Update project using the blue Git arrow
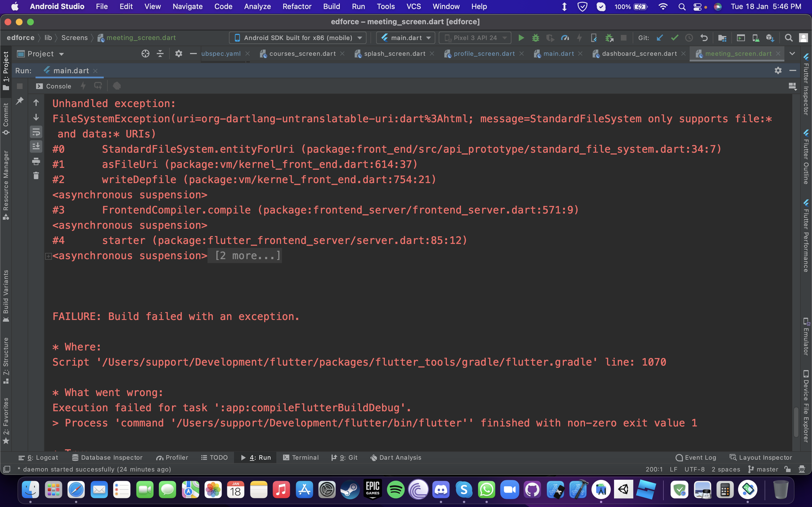Viewport: 812px width, 507px height. click(660, 37)
